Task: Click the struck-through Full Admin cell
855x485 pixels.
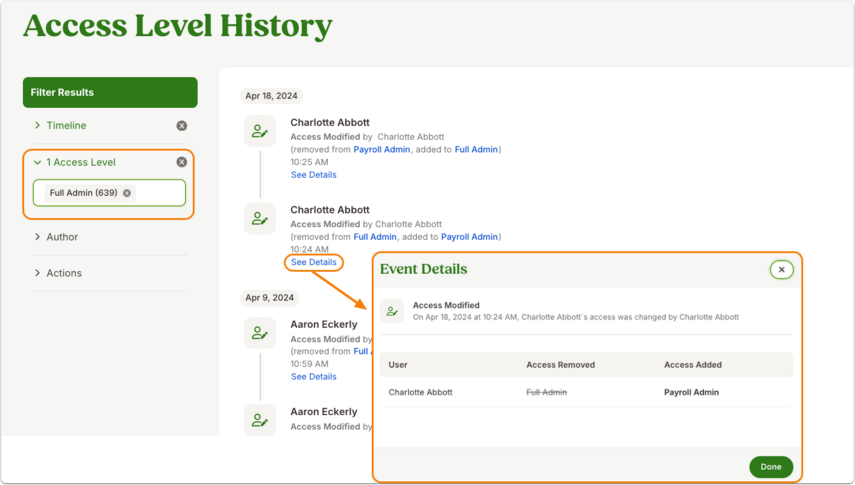Action: click(546, 392)
